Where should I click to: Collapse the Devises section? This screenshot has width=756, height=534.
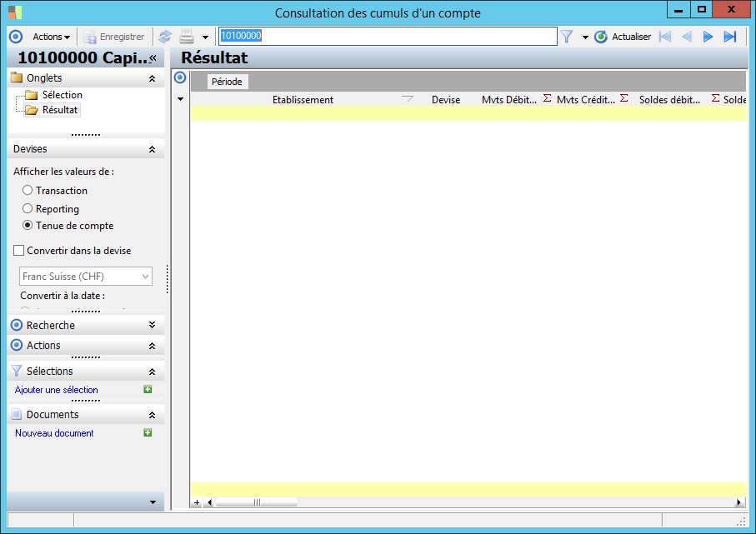point(152,149)
